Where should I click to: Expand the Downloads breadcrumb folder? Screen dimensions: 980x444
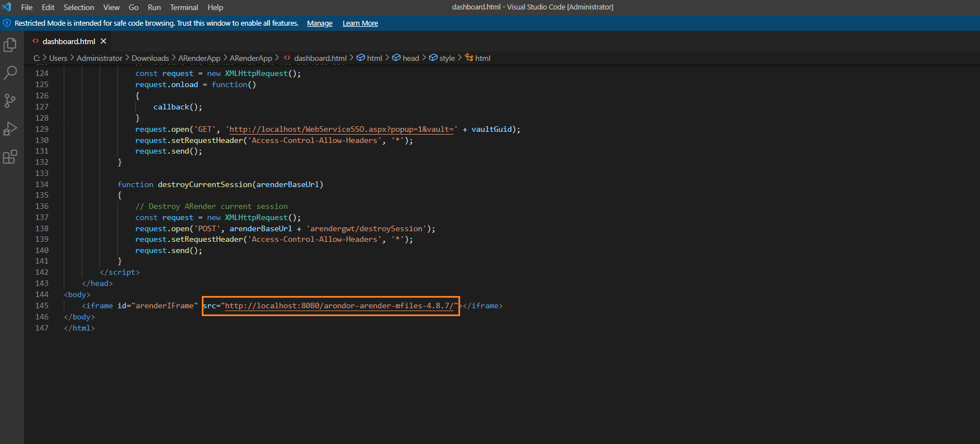[150, 58]
